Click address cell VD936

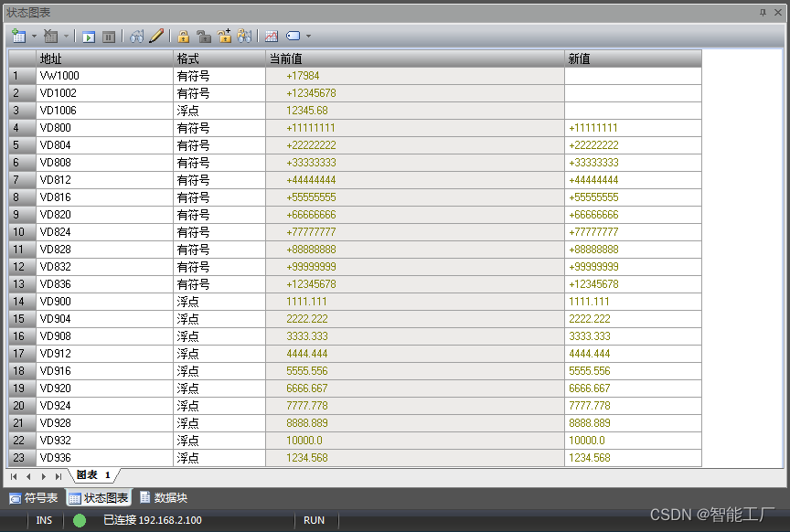[104, 458]
